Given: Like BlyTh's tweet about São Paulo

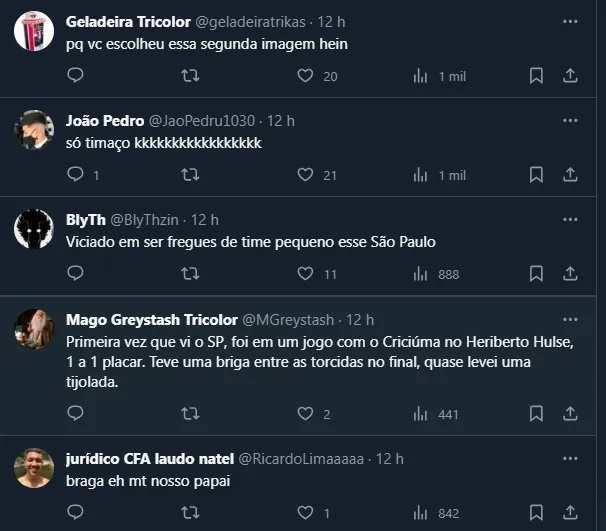Looking at the screenshot, I should pyautogui.click(x=306, y=273).
